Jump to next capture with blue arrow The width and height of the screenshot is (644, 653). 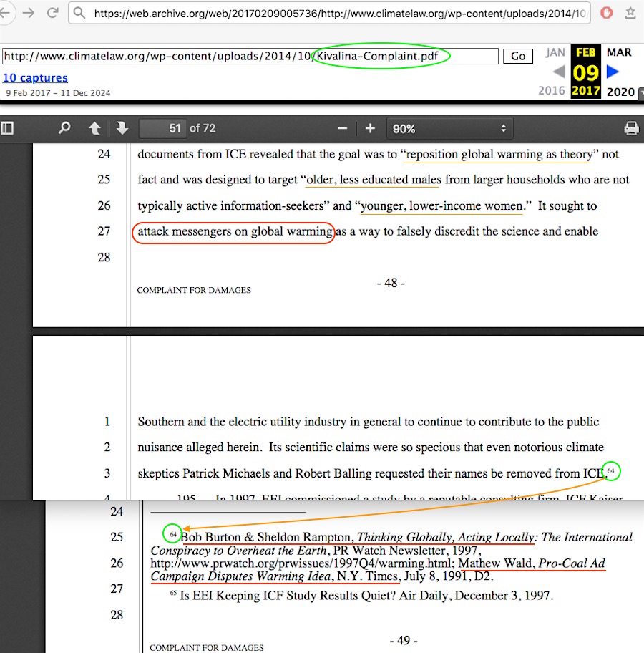click(613, 72)
